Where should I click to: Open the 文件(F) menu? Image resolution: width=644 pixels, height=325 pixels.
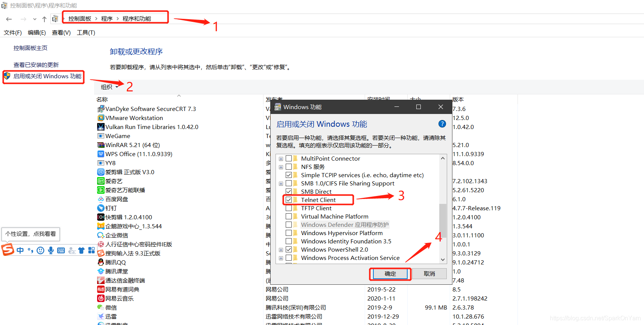click(13, 33)
